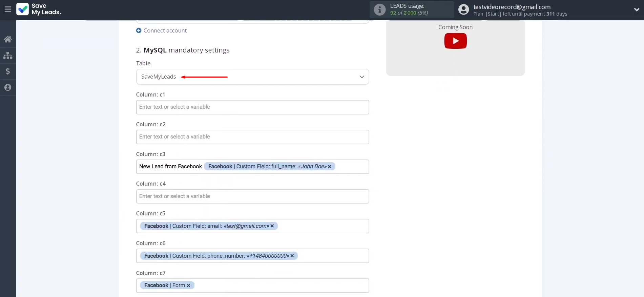Remove the phone_number variable tag in c6
644x297 pixels.
tap(292, 256)
